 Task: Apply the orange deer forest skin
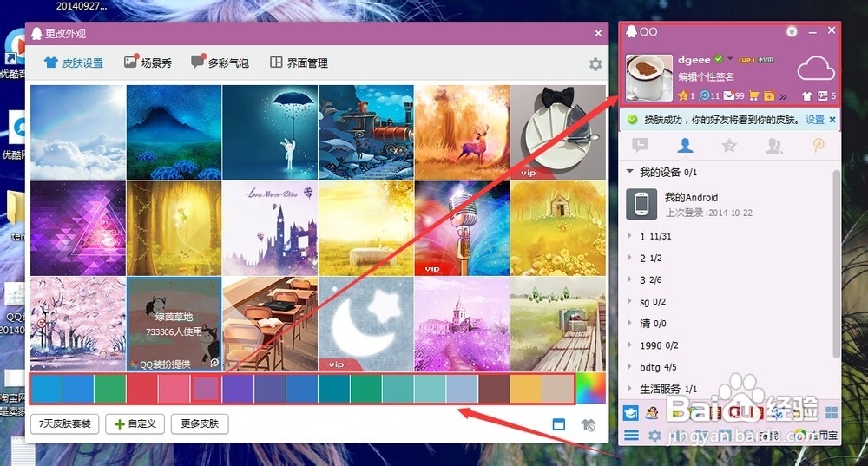point(462,132)
